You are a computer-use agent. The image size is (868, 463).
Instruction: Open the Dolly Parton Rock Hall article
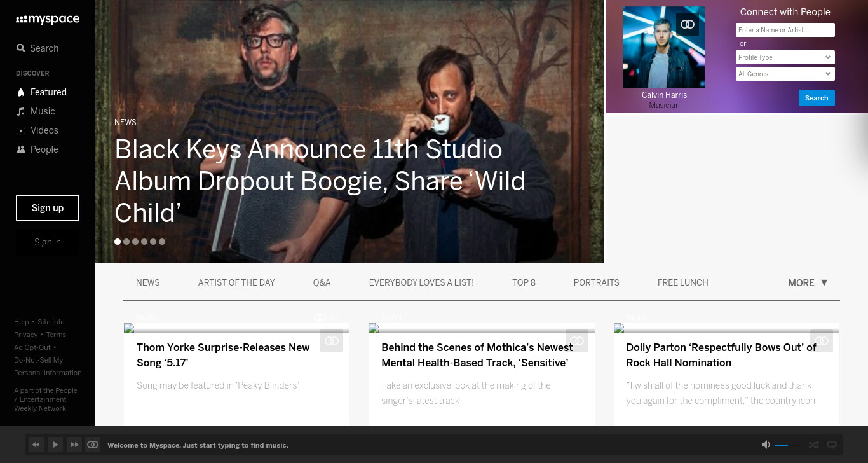[721, 355]
